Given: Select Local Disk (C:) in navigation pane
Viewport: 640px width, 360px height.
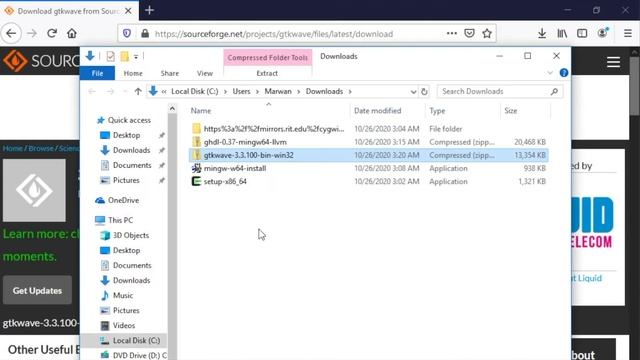Looking at the screenshot, I should coord(136,340).
